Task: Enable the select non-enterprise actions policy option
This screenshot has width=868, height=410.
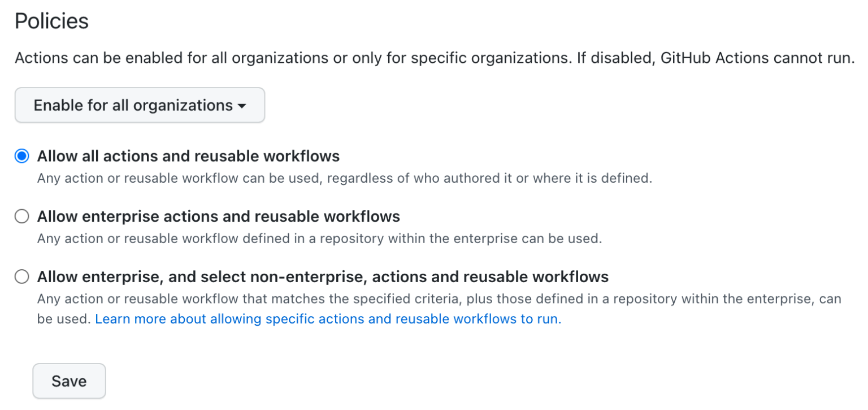Action: click(x=21, y=277)
